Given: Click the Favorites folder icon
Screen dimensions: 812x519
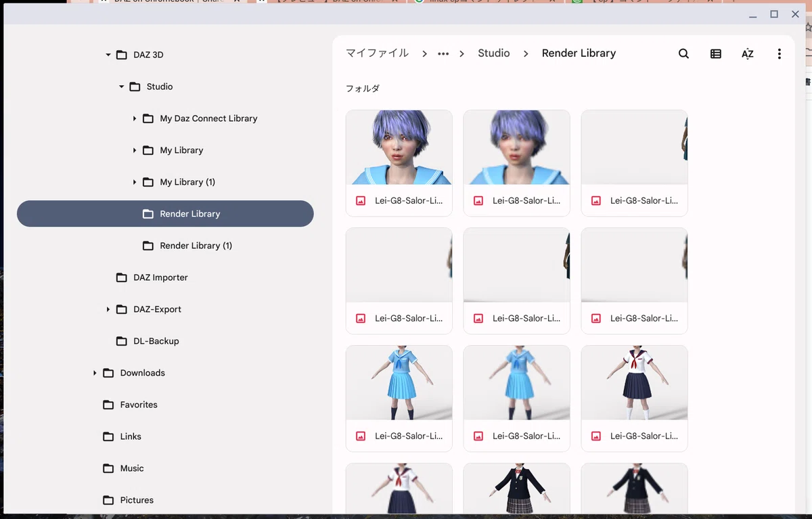Looking at the screenshot, I should click(108, 405).
